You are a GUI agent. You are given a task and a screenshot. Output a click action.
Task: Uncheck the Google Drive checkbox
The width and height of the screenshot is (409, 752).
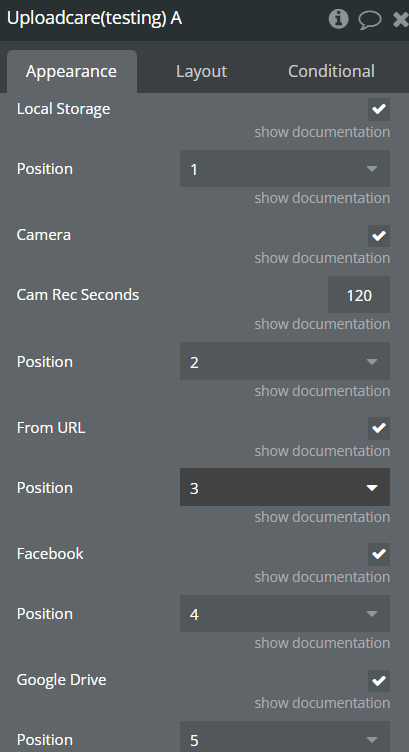click(379, 681)
